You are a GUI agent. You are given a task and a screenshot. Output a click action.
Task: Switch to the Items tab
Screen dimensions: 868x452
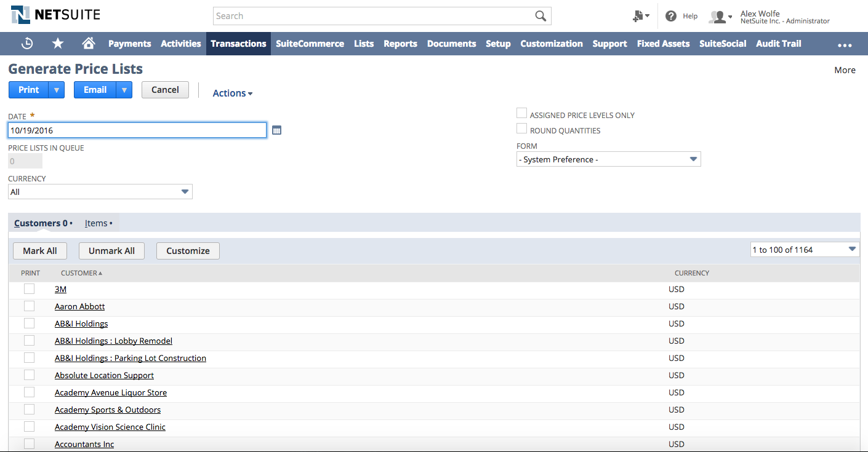96,223
